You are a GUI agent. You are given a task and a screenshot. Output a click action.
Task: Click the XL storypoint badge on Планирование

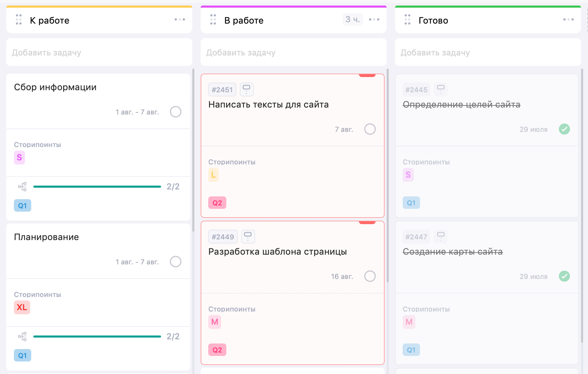click(22, 307)
